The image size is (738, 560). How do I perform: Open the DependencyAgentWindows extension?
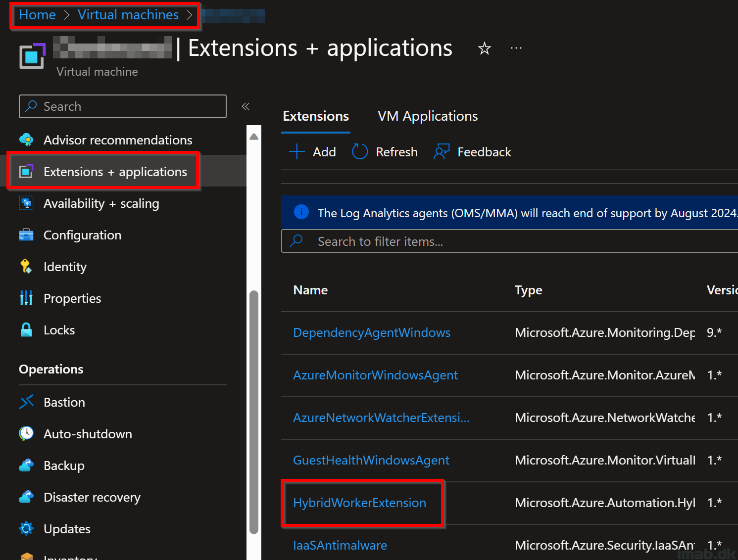coord(372,332)
